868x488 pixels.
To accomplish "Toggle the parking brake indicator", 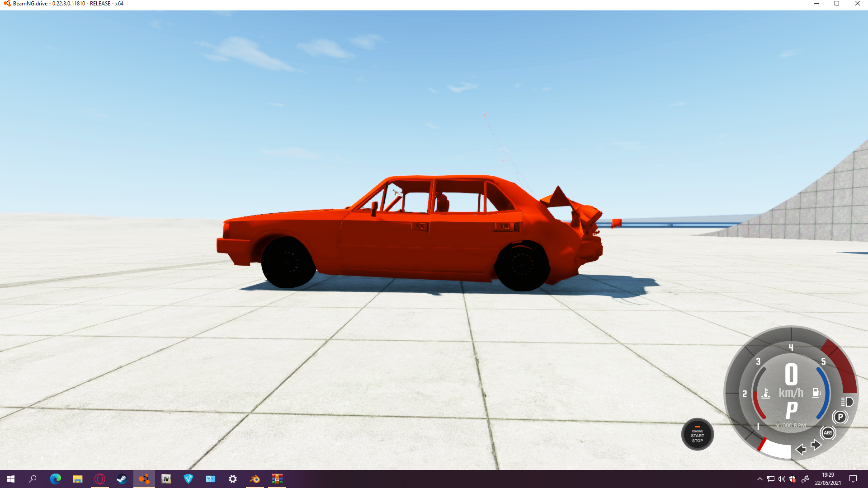I will [840, 417].
